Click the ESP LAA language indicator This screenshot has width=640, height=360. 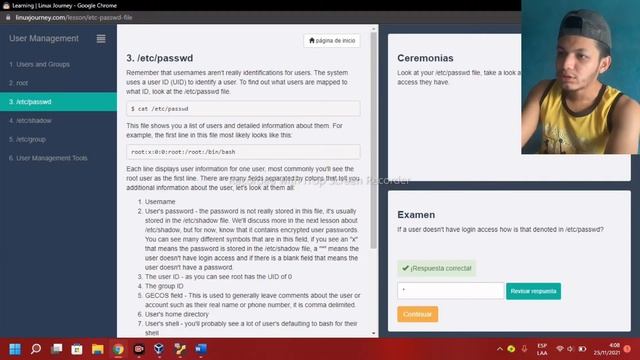[x=542, y=349]
